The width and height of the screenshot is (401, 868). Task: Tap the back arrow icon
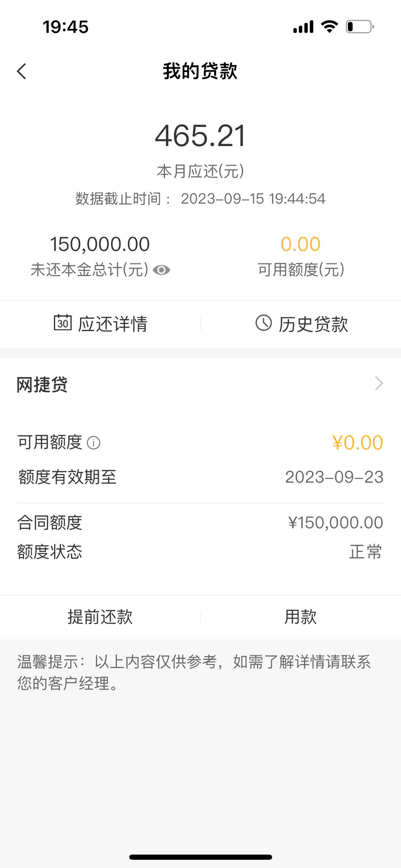(21, 71)
